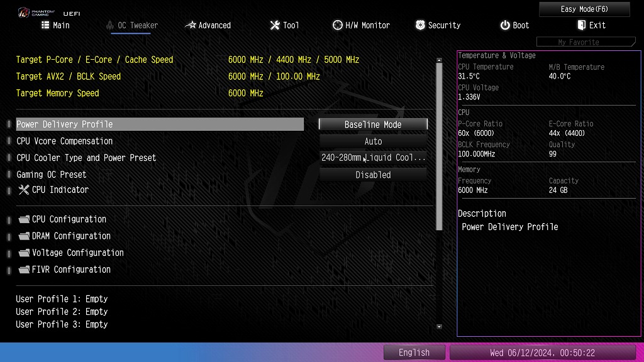Viewport: 644px width, 362px height.
Task: Click the Main tab list icon
Action: [x=45, y=25]
